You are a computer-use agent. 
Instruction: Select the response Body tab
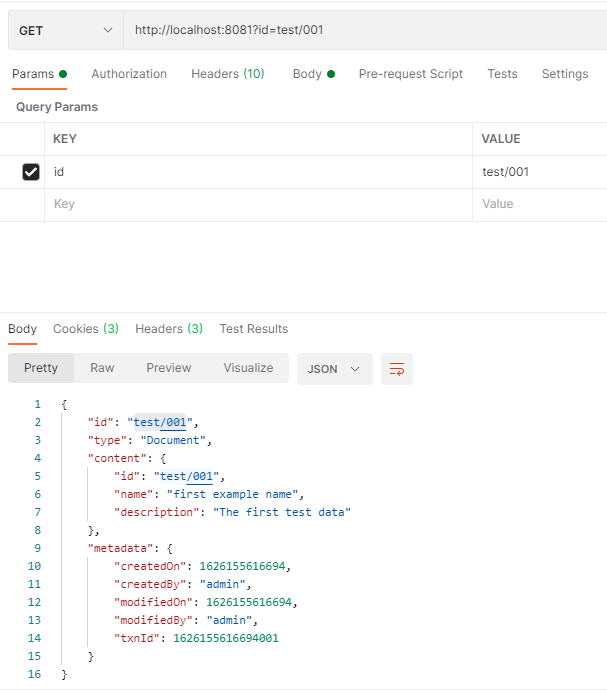(23, 329)
